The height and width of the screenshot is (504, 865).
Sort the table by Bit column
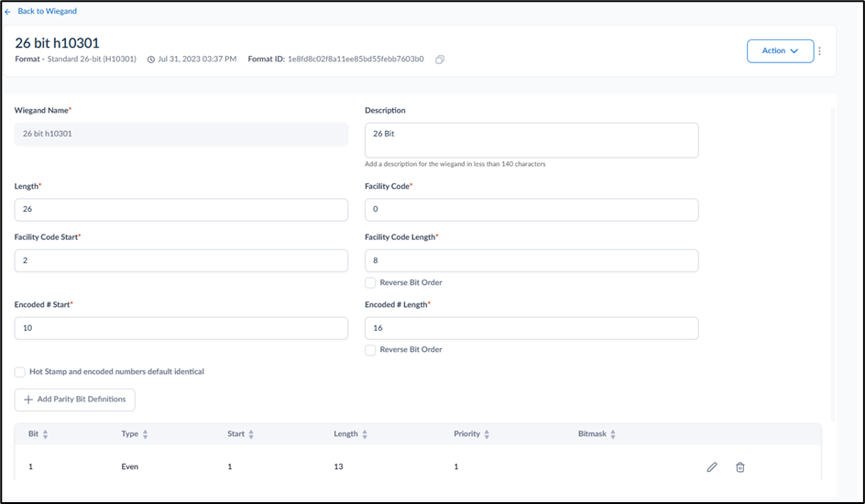click(45, 434)
